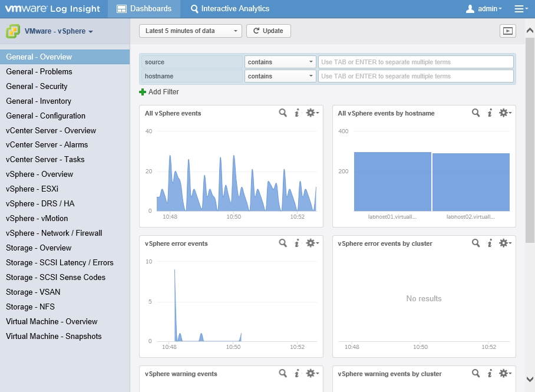Image resolution: width=535 pixels, height=392 pixels.
Task: Open magnifier on vSphere warning events by cluster
Action: click(x=476, y=373)
